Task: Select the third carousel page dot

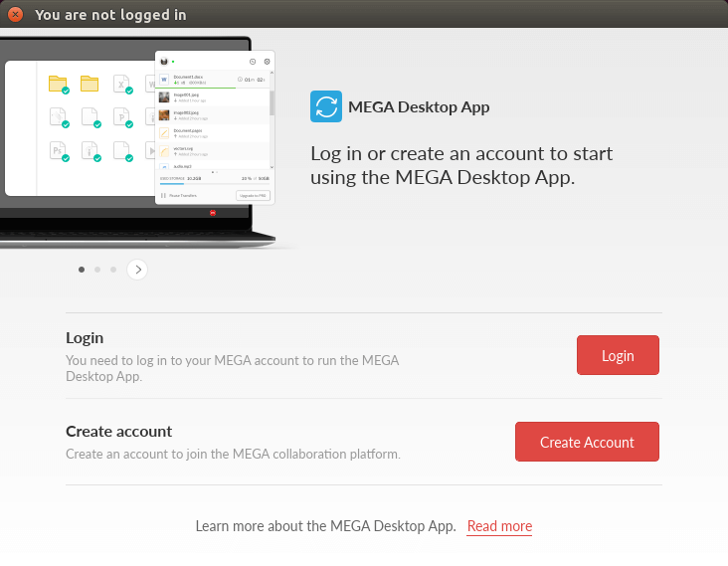Action: point(113,269)
